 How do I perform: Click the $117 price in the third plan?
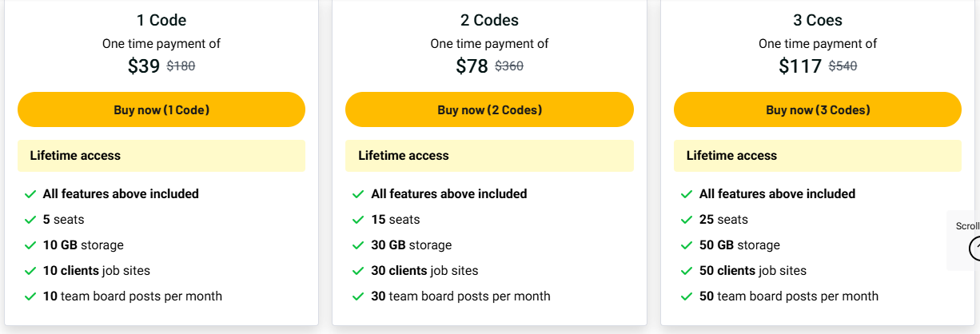800,66
